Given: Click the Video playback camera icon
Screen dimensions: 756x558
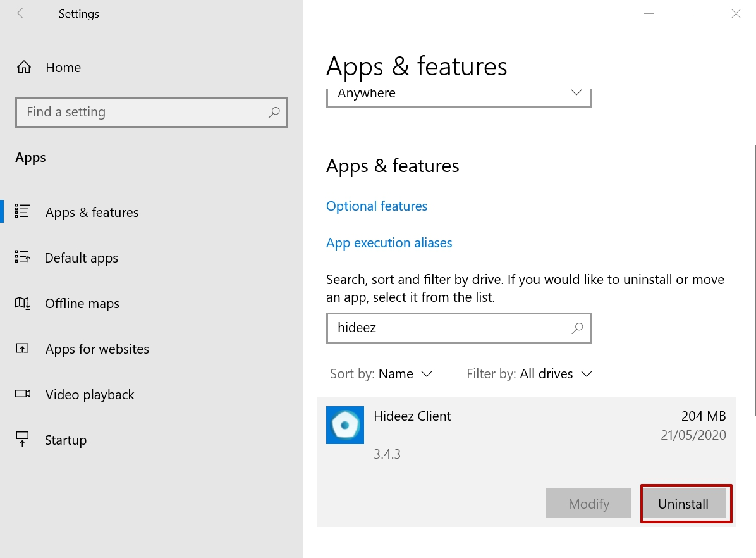Looking at the screenshot, I should coord(23,394).
